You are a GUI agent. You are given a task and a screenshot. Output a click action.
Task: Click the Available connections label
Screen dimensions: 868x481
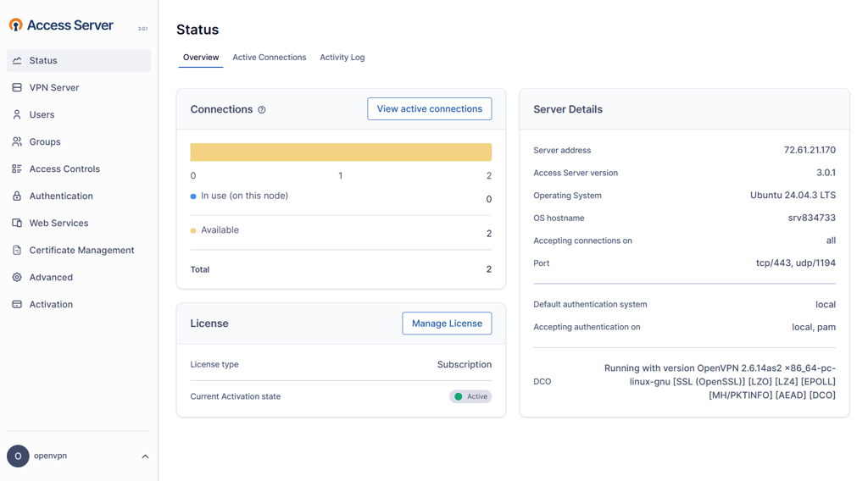(x=220, y=230)
